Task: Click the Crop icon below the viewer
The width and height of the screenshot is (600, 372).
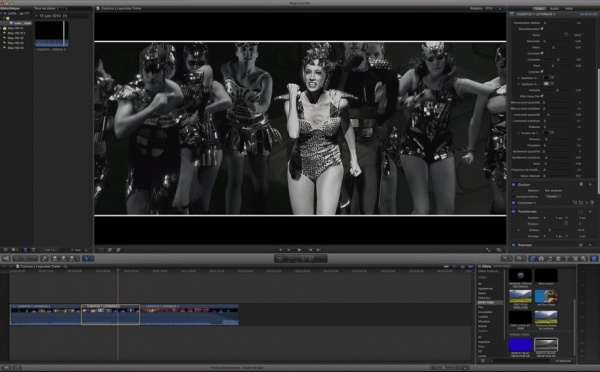Action: [x=110, y=250]
